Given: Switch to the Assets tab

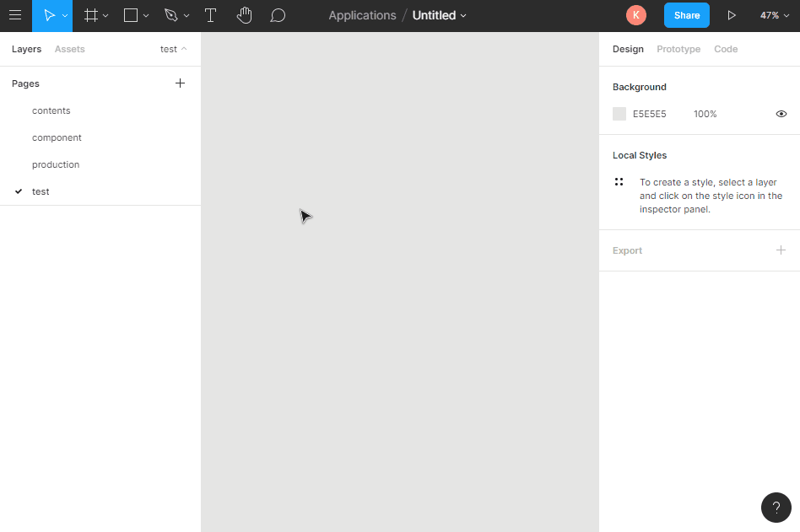Looking at the screenshot, I should [x=70, y=49].
